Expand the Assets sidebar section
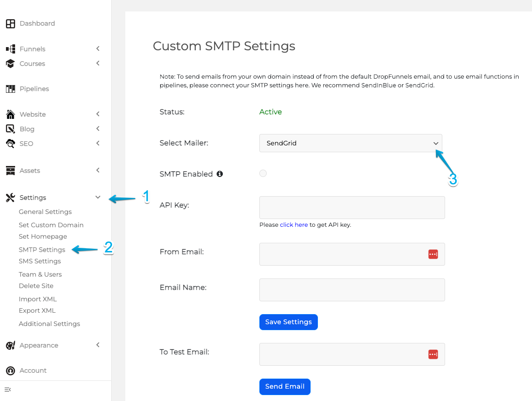This screenshot has height=401, width=532. coord(97,170)
